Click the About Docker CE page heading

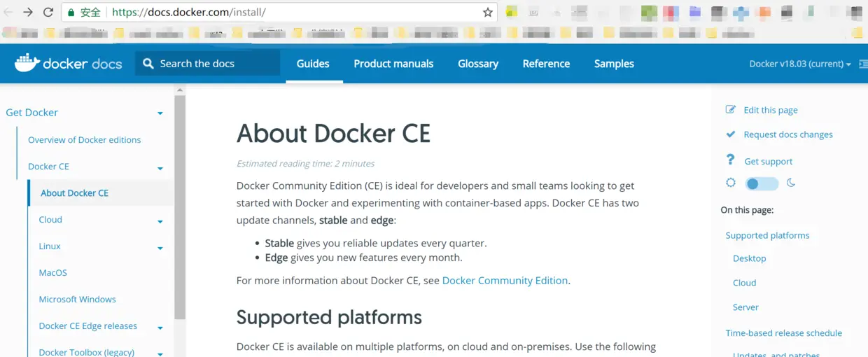pyautogui.click(x=333, y=132)
